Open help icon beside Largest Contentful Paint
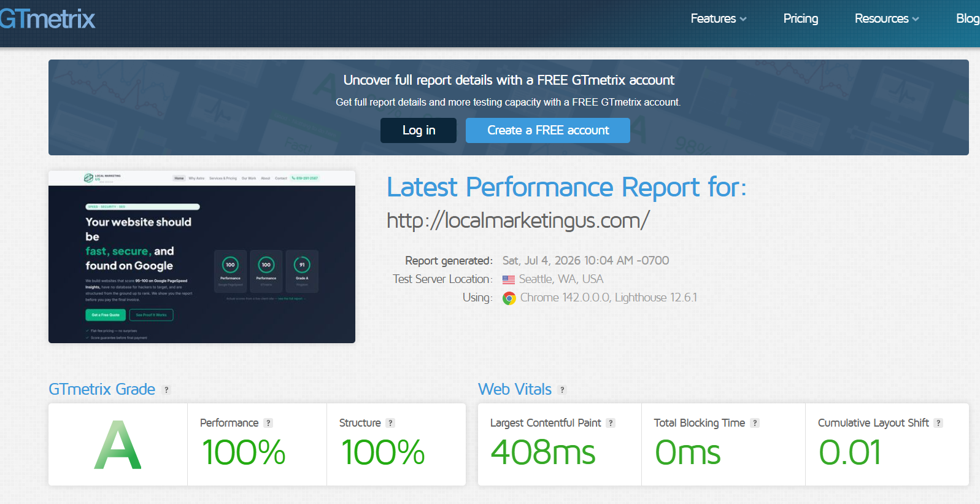This screenshot has height=504, width=980. tap(611, 423)
